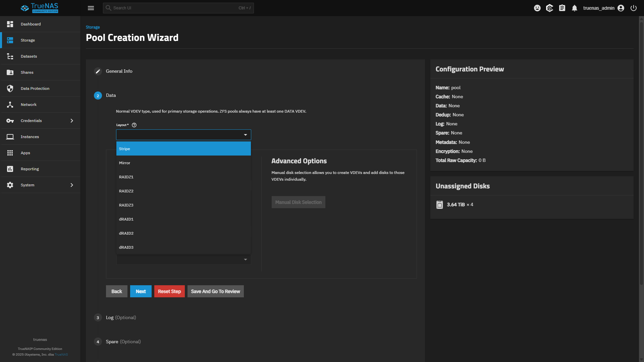Click the power button icon
This screenshot has height=362, width=644.
point(633,8)
